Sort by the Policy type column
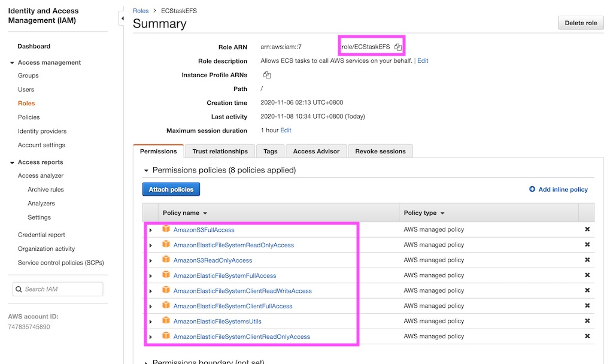Viewport: 613px width, 364px height. (424, 213)
